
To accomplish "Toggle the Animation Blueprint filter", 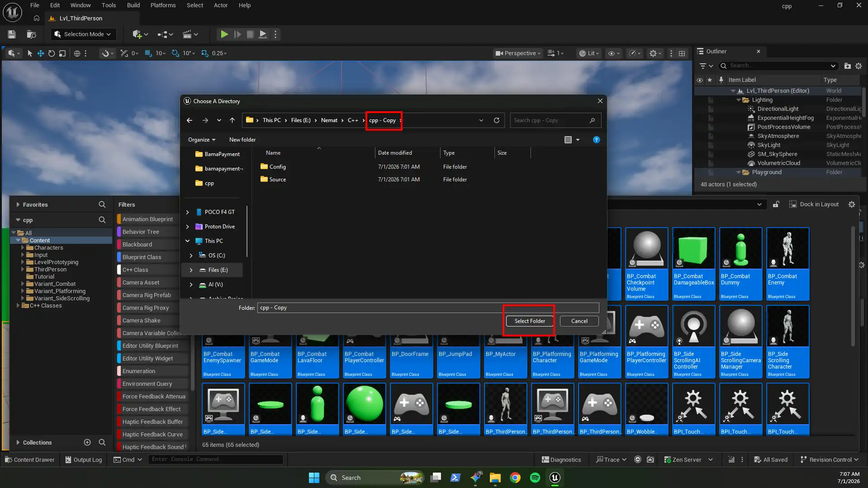I will click(x=152, y=219).
